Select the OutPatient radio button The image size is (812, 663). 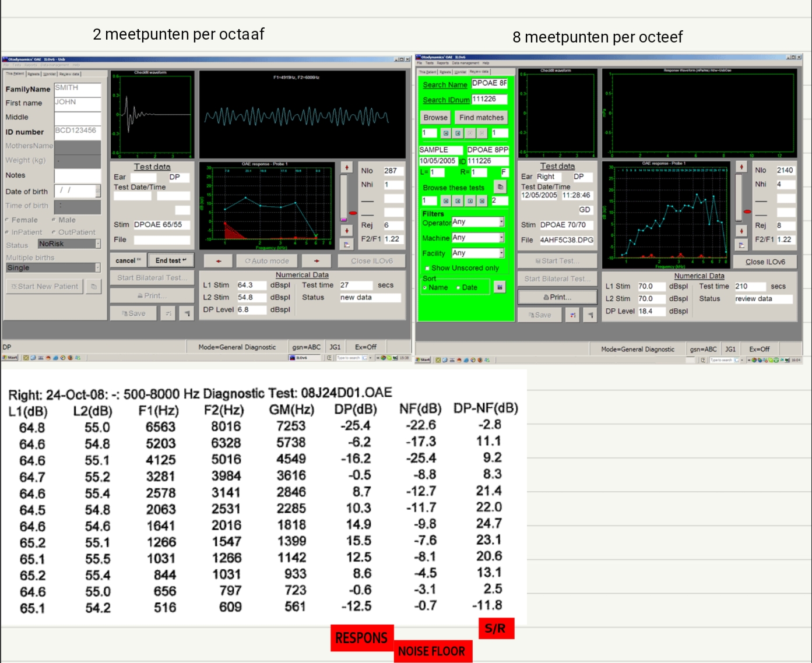(x=54, y=232)
